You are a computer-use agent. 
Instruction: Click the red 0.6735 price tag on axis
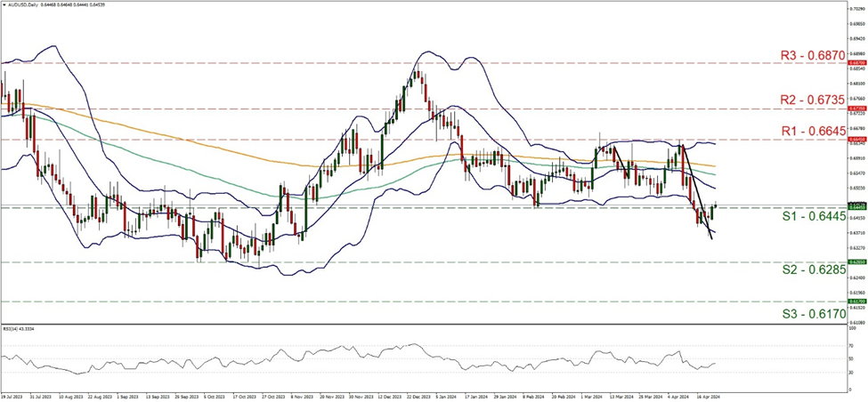coord(856,109)
